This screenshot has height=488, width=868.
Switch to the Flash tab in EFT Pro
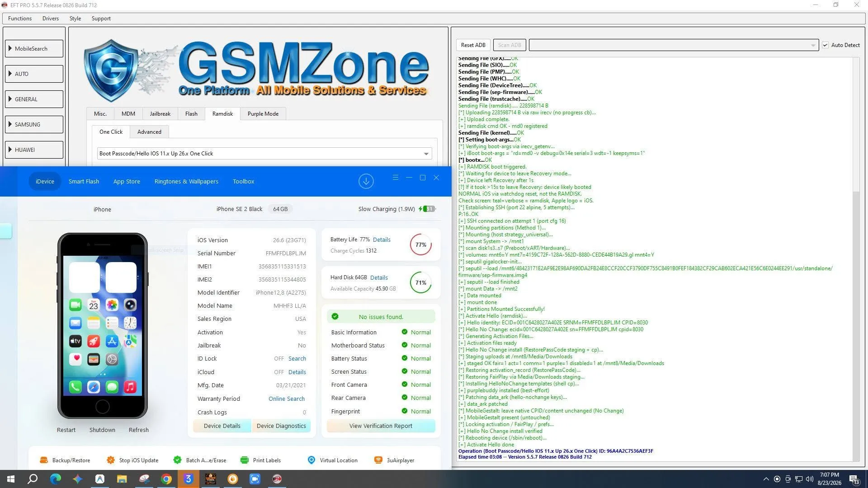(191, 114)
